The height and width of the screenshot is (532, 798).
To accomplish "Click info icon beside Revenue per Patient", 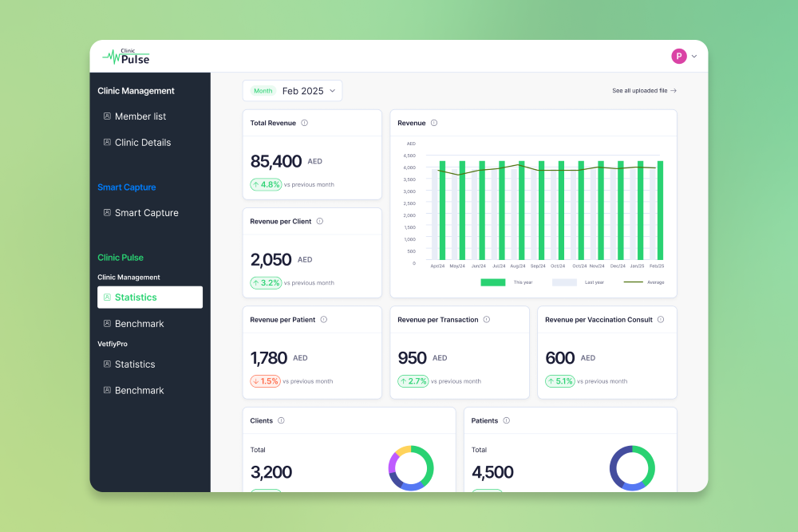I will pyautogui.click(x=323, y=319).
